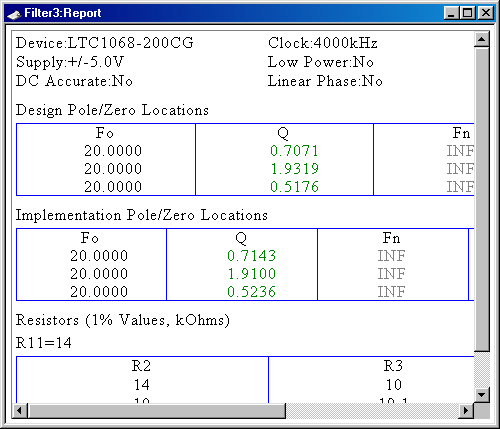500x429 pixels.
Task: Click the Device:LTC1068-200CG text
Action: click(x=105, y=43)
